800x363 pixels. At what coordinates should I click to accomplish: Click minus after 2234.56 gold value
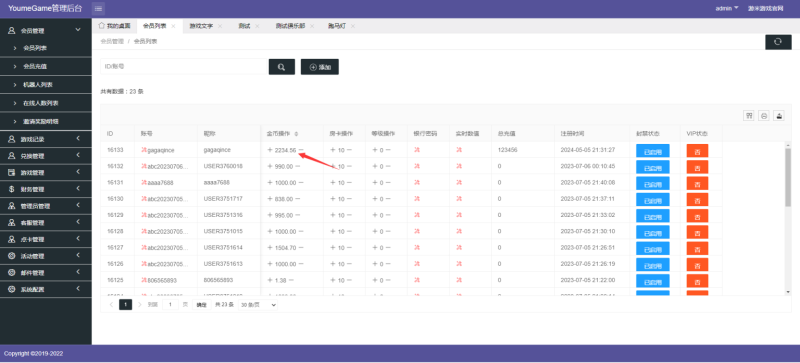tap(301, 150)
